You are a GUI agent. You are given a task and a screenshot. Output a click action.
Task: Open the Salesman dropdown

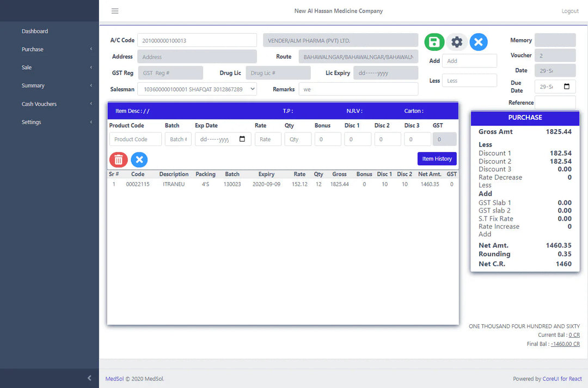(197, 89)
